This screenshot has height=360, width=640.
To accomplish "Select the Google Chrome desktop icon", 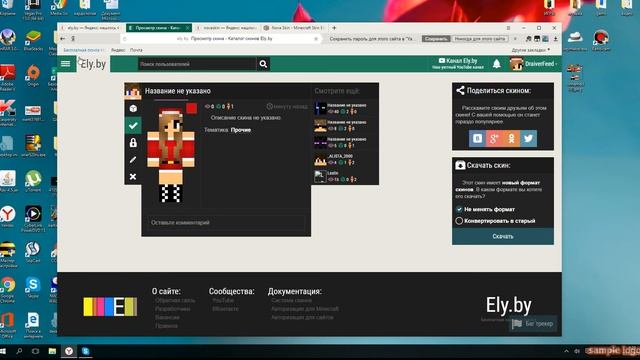I will pos(7,289).
